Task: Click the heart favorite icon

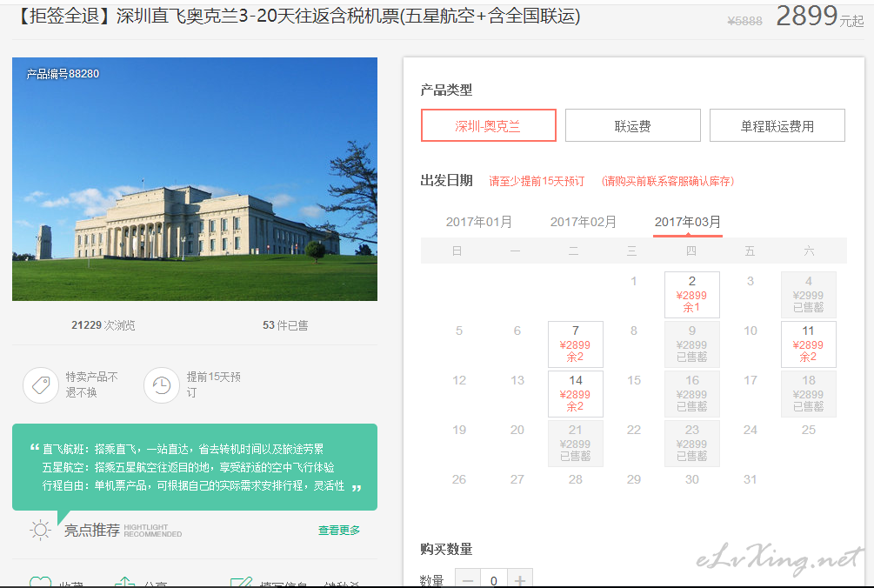Action: point(40,582)
